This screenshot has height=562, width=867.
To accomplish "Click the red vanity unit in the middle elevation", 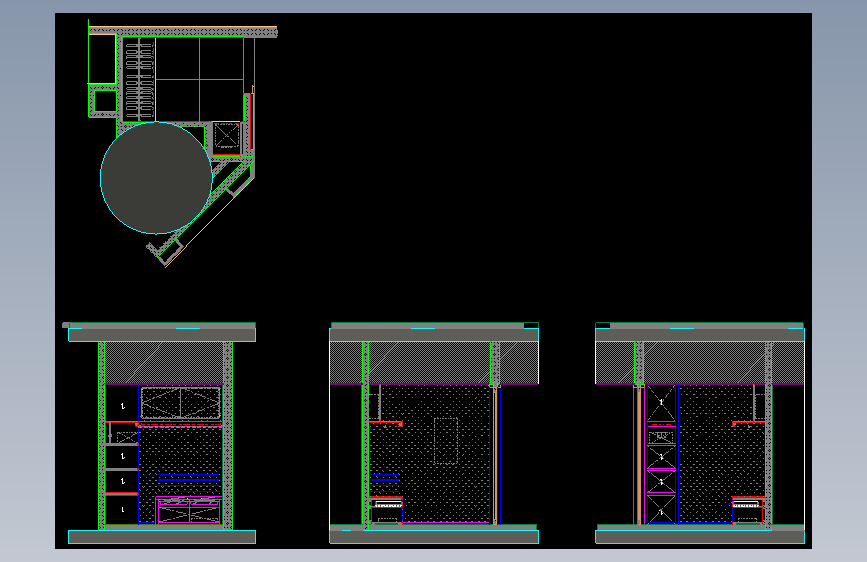I will click(x=386, y=510).
